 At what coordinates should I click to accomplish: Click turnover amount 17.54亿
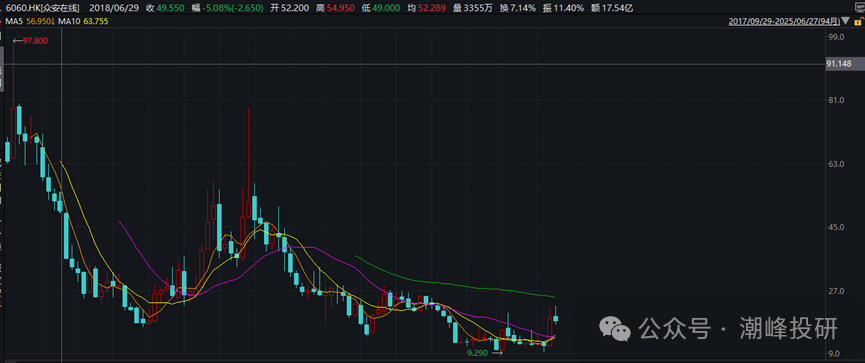coord(618,8)
